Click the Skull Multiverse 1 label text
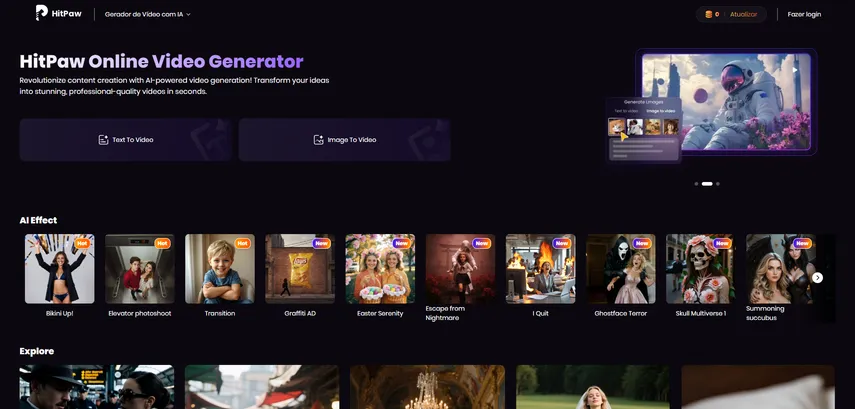This screenshot has height=409, width=855. pyautogui.click(x=701, y=314)
